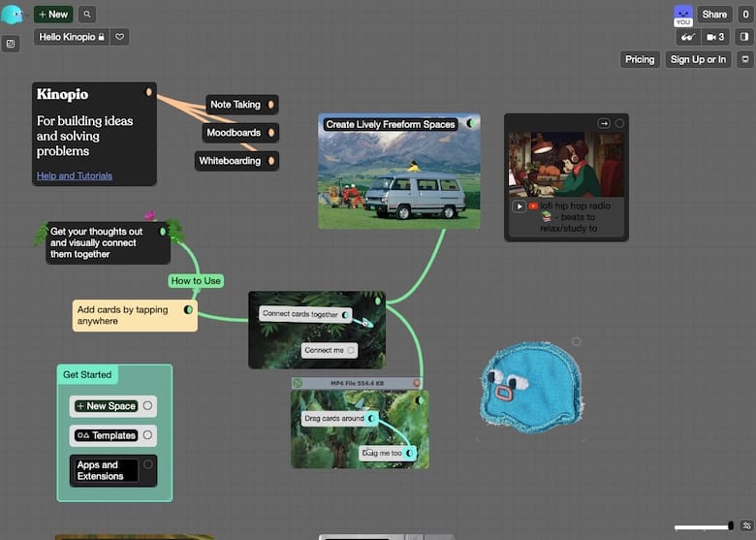Click the YouTube icon on lofi card
This screenshot has width=756, height=540.
(533, 206)
